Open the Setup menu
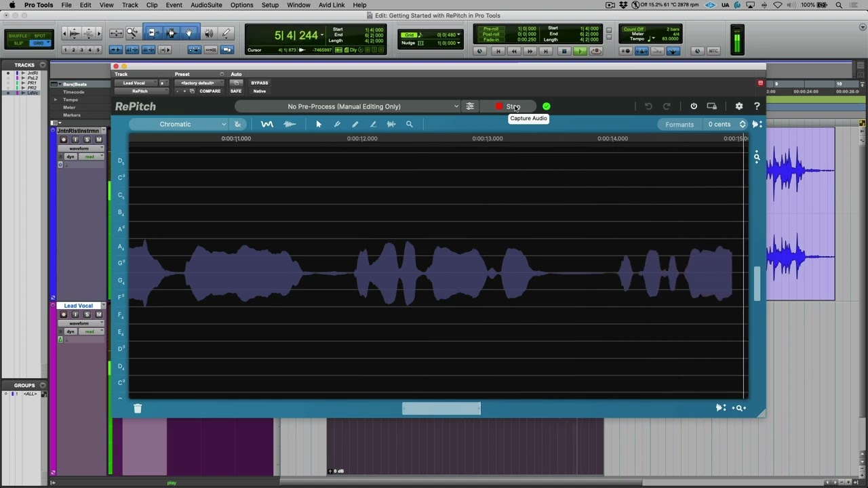Viewport: 868px width, 488px height. click(270, 5)
